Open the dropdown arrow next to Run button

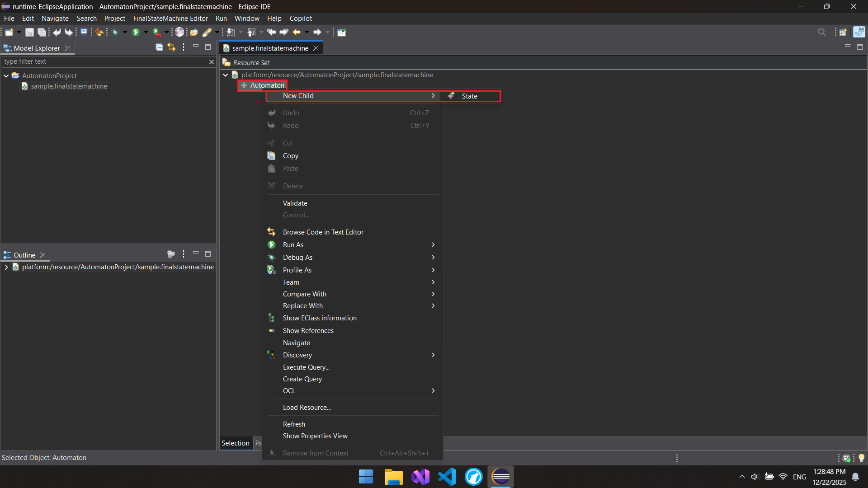tap(146, 32)
